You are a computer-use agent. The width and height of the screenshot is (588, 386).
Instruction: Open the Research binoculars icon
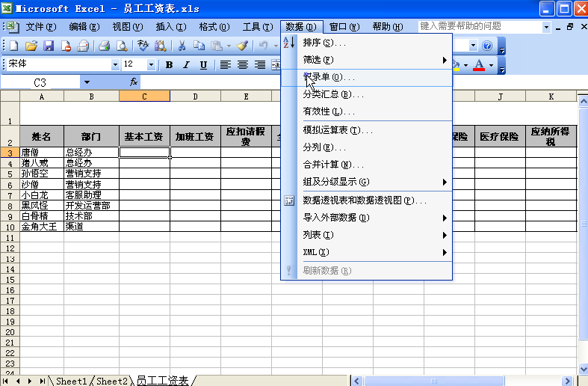[x=160, y=46]
